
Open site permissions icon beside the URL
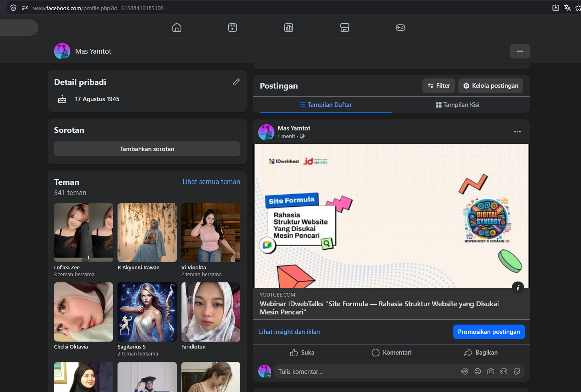pos(25,8)
